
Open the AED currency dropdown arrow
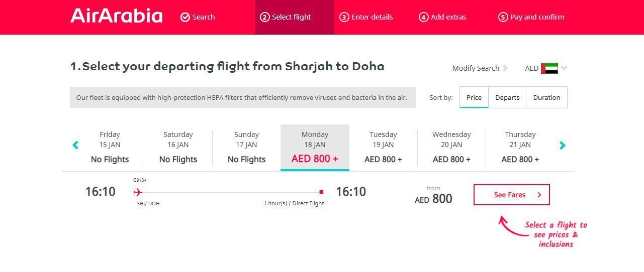coord(564,68)
